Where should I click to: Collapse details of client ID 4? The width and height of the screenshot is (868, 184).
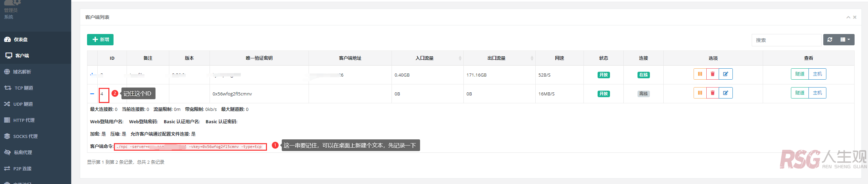click(x=92, y=94)
